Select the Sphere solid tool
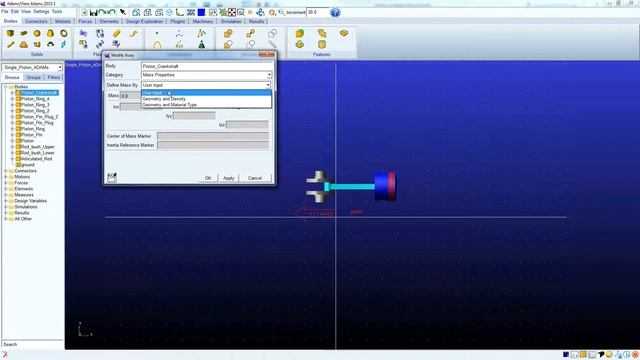The image size is (640, 360). tap(37, 33)
